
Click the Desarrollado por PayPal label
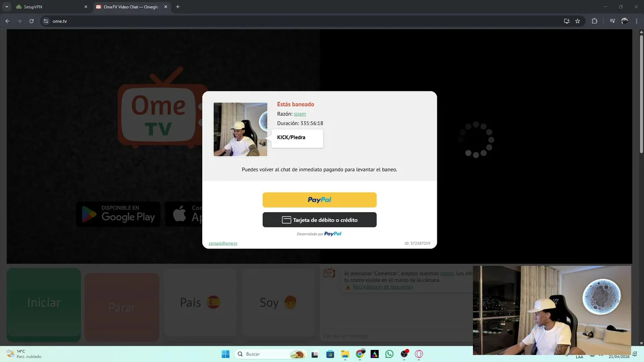click(x=319, y=234)
